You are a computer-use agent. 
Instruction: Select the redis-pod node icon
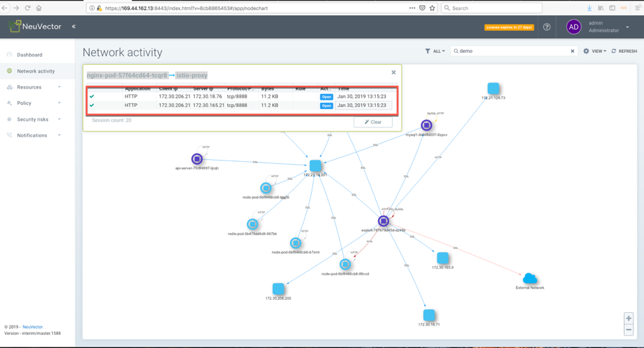pos(252,225)
